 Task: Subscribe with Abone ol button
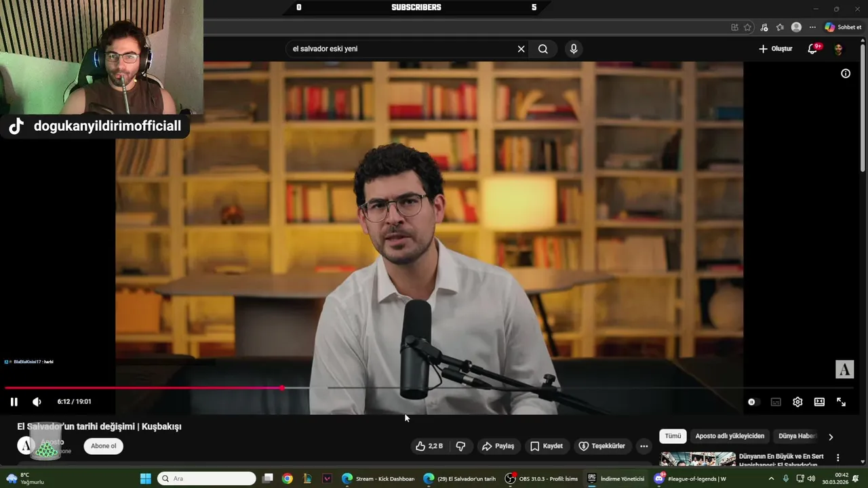click(104, 446)
